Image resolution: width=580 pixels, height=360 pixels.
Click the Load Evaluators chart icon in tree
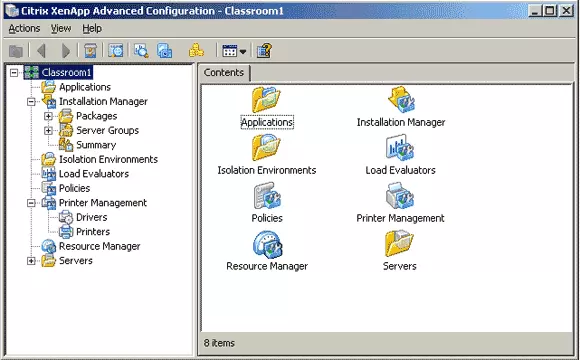click(48, 174)
